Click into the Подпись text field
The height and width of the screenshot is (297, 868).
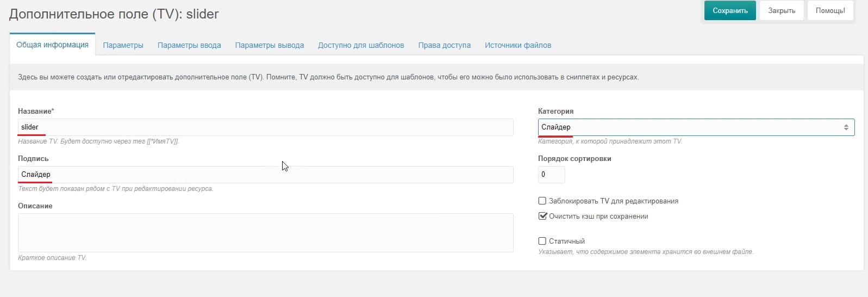tap(266, 175)
